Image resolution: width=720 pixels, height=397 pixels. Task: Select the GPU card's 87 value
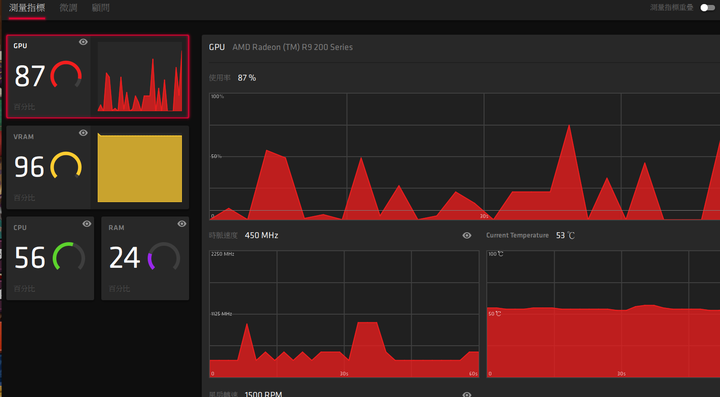(29, 76)
